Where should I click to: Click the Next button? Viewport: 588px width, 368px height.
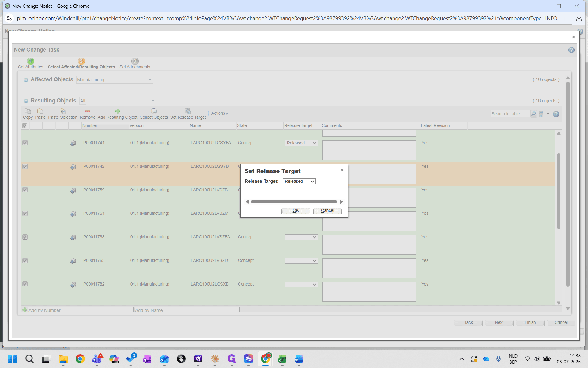point(499,323)
